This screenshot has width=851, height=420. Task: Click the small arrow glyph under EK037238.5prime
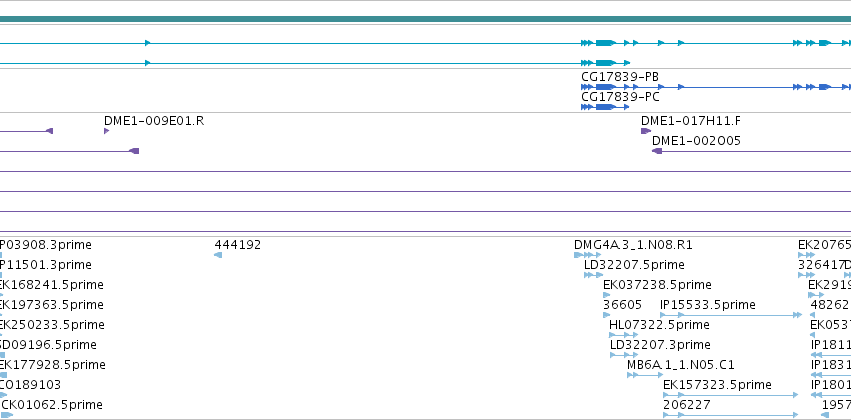click(x=607, y=295)
